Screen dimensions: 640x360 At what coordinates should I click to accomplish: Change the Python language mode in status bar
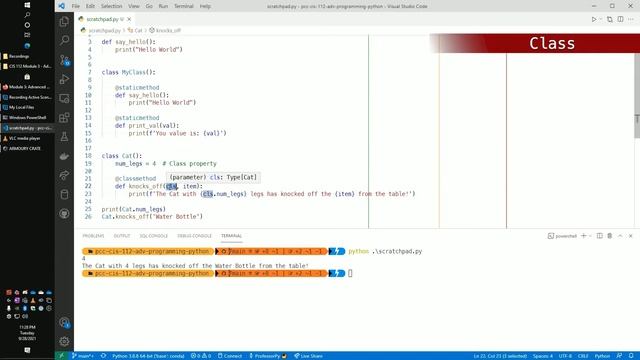point(602,356)
